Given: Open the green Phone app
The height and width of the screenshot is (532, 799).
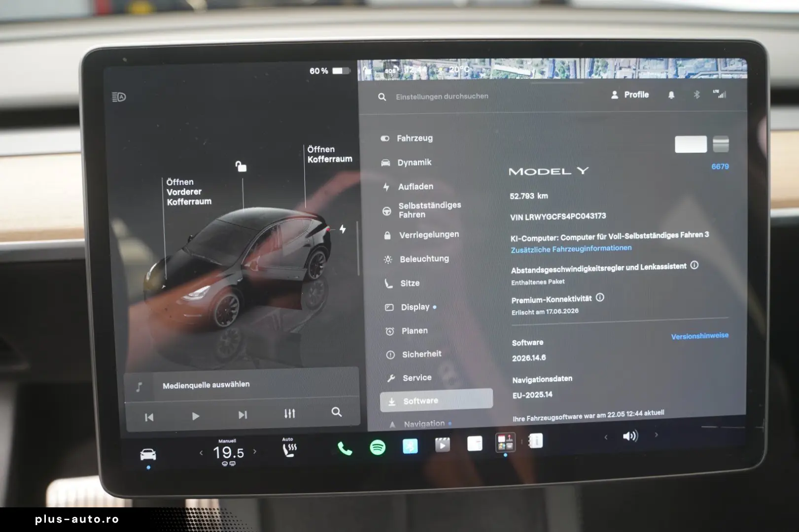Looking at the screenshot, I should pyautogui.click(x=345, y=448).
